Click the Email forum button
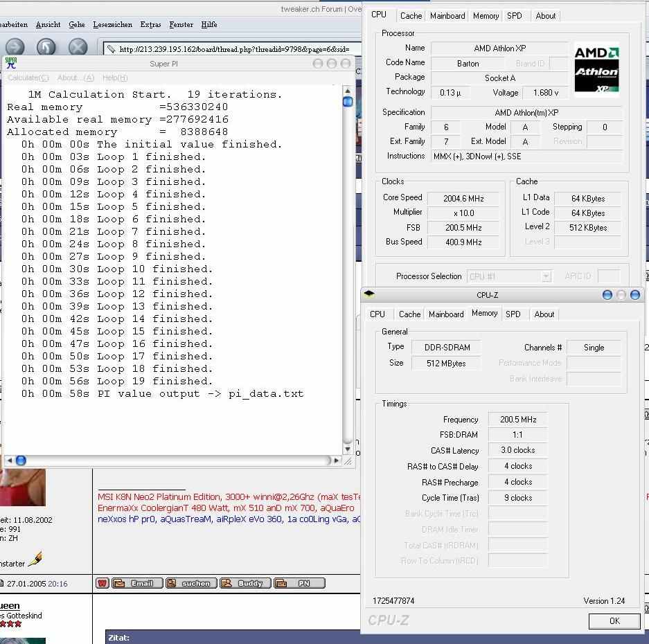 pos(137,584)
